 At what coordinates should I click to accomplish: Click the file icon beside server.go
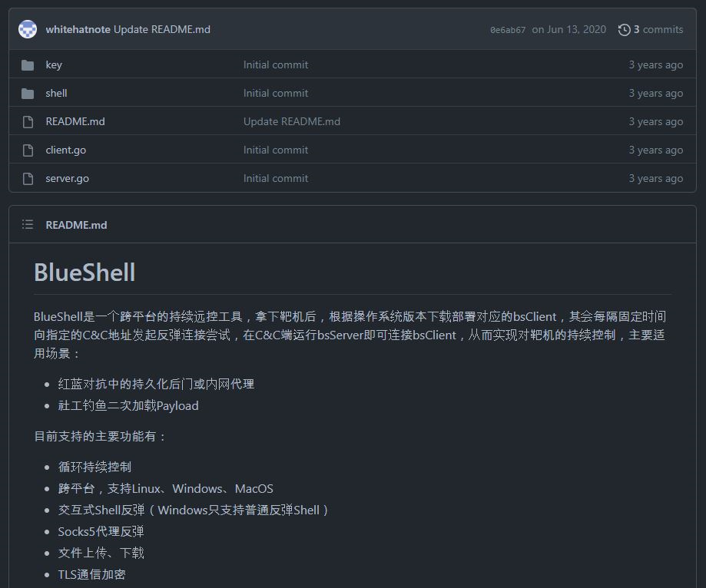(27, 178)
